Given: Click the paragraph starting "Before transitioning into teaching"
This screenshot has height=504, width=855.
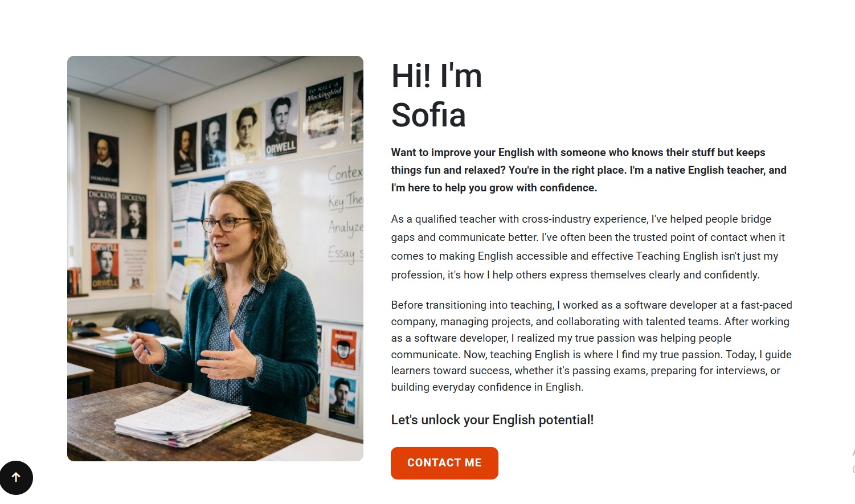Looking at the screenshot, I should coord(591,346).
